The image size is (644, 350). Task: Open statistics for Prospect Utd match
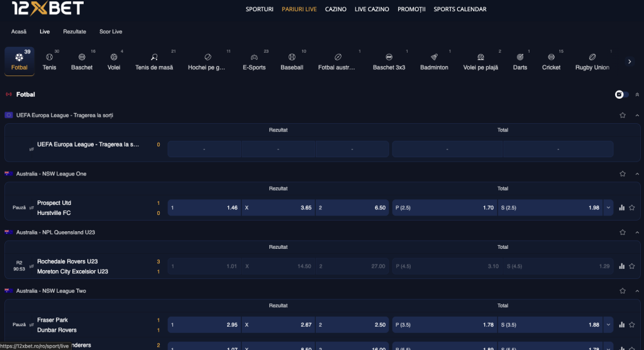point(622,207)
